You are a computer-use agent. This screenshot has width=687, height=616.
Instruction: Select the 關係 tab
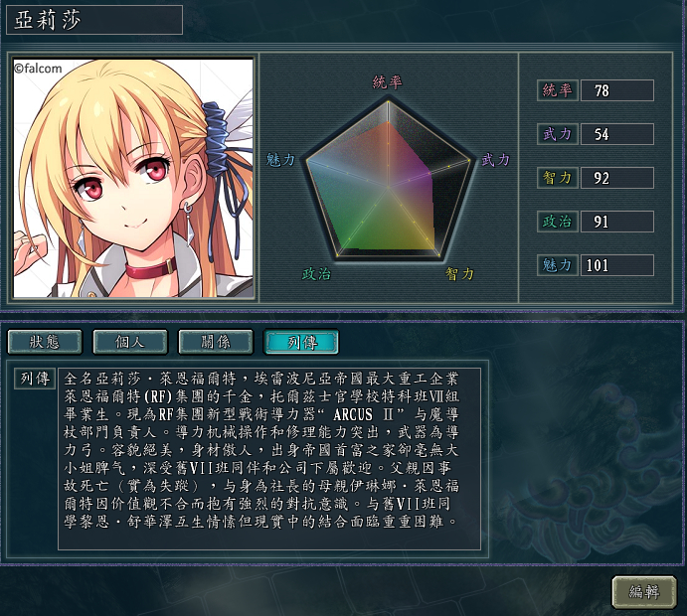click(216, 342)
